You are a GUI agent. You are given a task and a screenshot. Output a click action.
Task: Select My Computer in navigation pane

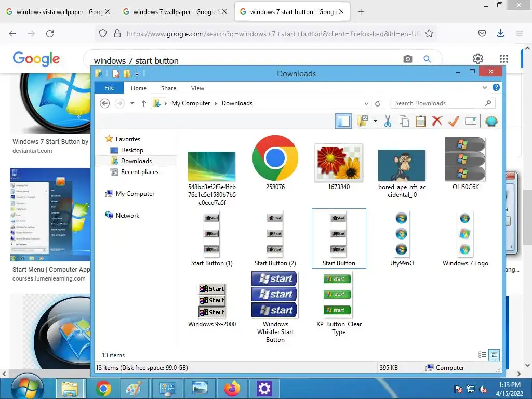135,193
